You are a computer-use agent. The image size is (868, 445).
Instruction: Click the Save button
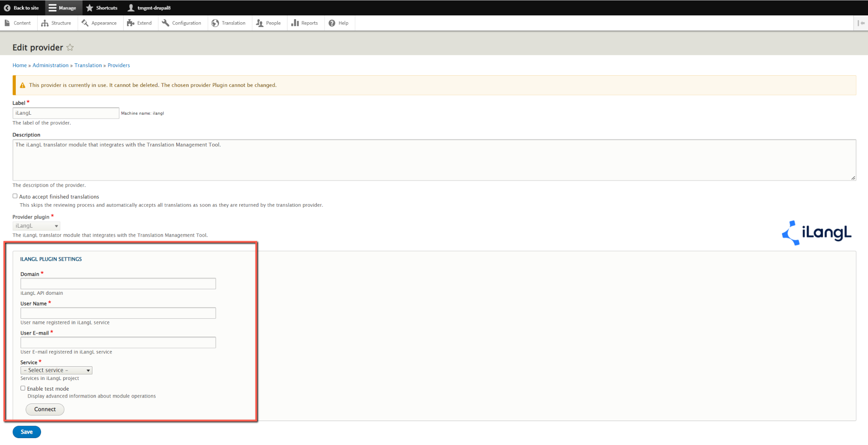pyautogui.click(x=27, y=432)
